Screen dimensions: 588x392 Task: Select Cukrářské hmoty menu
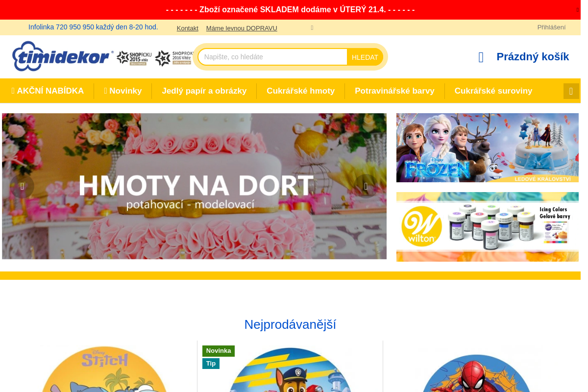coord(301,91)
